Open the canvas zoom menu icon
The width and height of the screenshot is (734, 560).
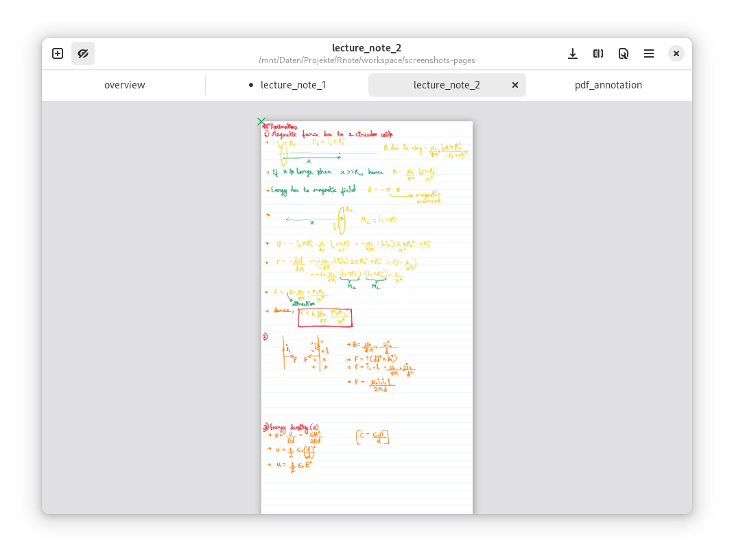623,53
